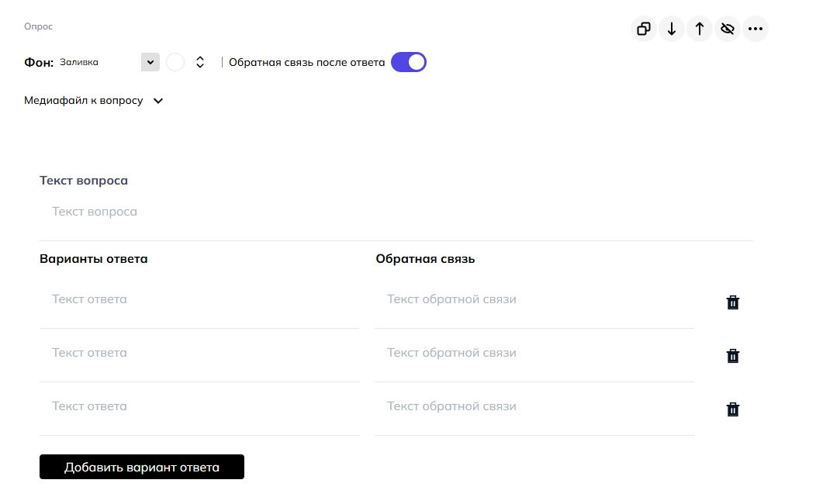Open the three-dots more options menu
The height and width of the screenshot is (504, 816).
click(755, 29)
